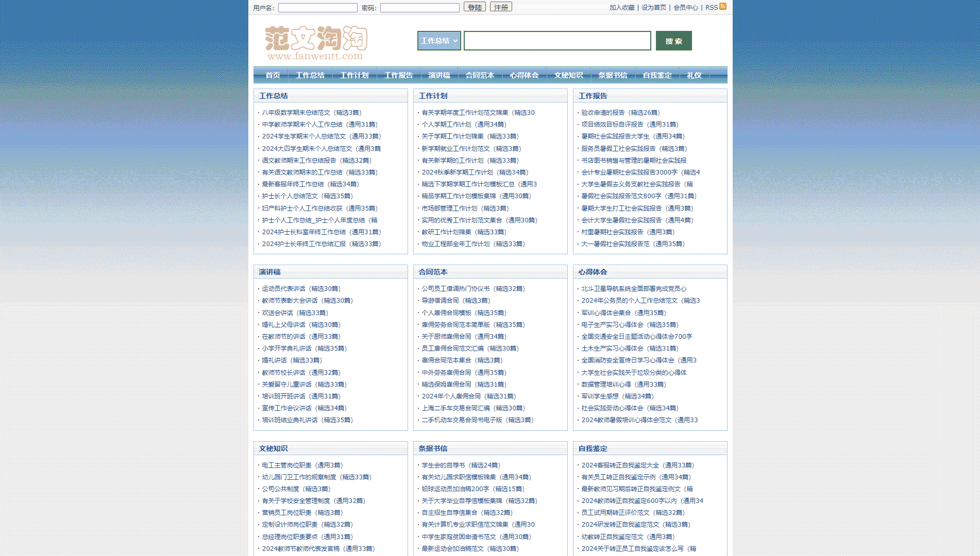Click the 自我鉴定 section heading
The image size is (980, 556).
(593, 448)
